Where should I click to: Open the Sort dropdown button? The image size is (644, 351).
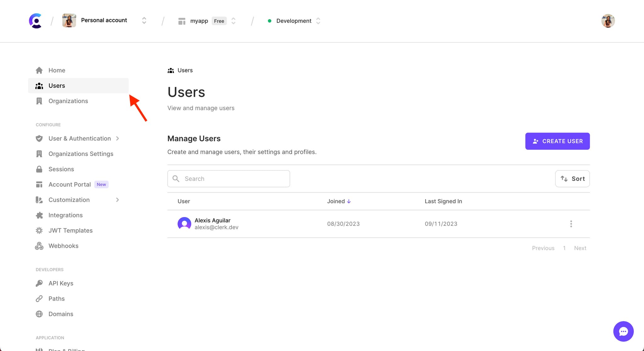[572, 179]
